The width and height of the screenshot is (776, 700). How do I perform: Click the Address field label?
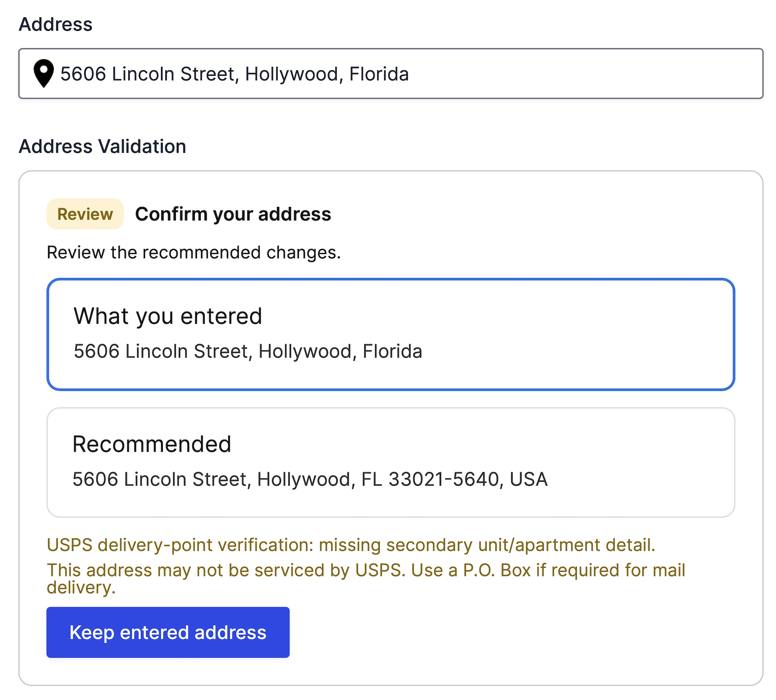56,24
